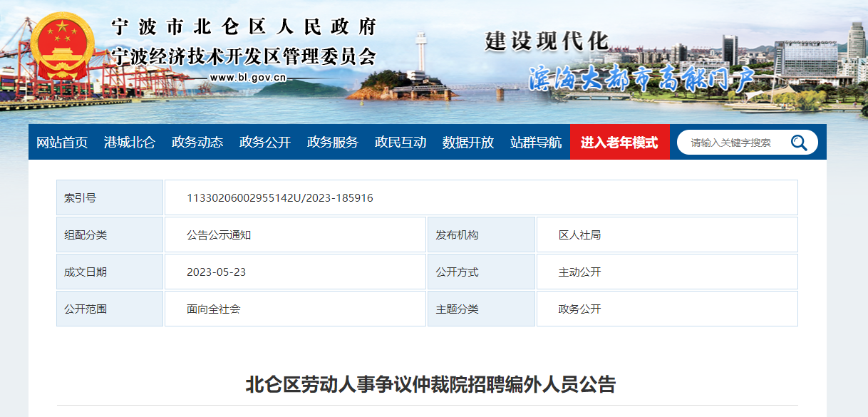This screenshot has height=417, width=868.
Task: Click the keyword search input field
Action: pyautogui.click(x=734, y=143)
